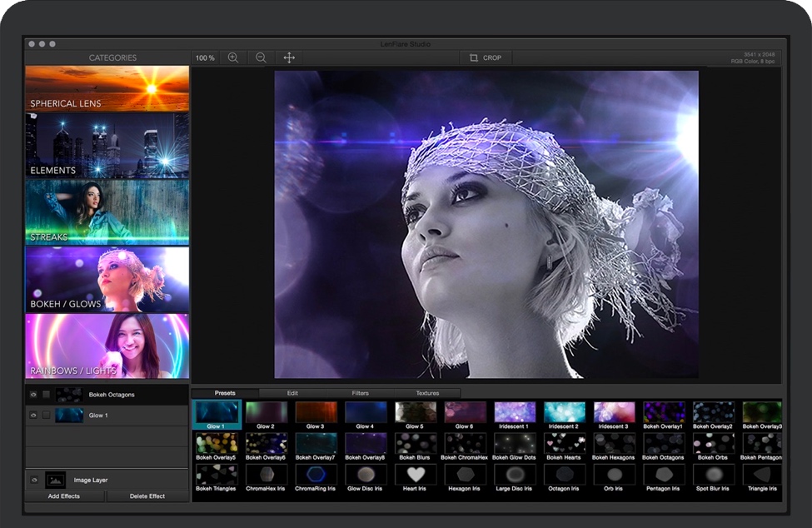812x528 pixels.
Task: Click the zoom in magnifier icon
Action: point(234,57)
